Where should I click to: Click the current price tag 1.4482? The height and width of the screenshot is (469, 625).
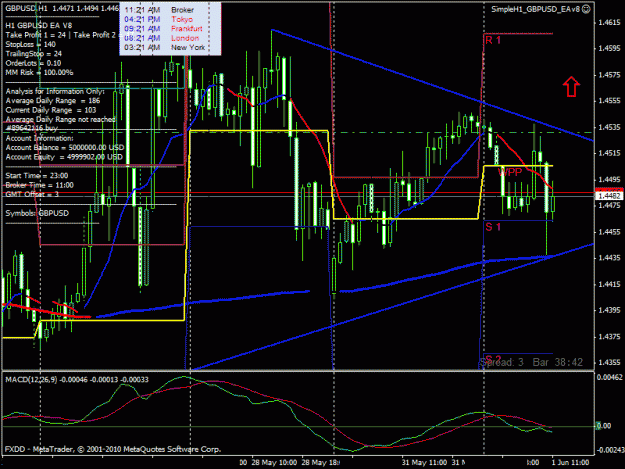(609, 196)
